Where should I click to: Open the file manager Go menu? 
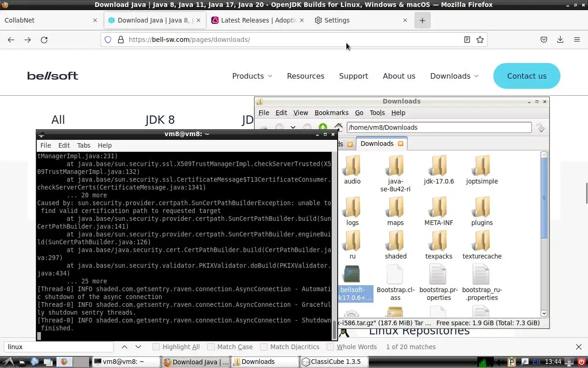(359, 113)
